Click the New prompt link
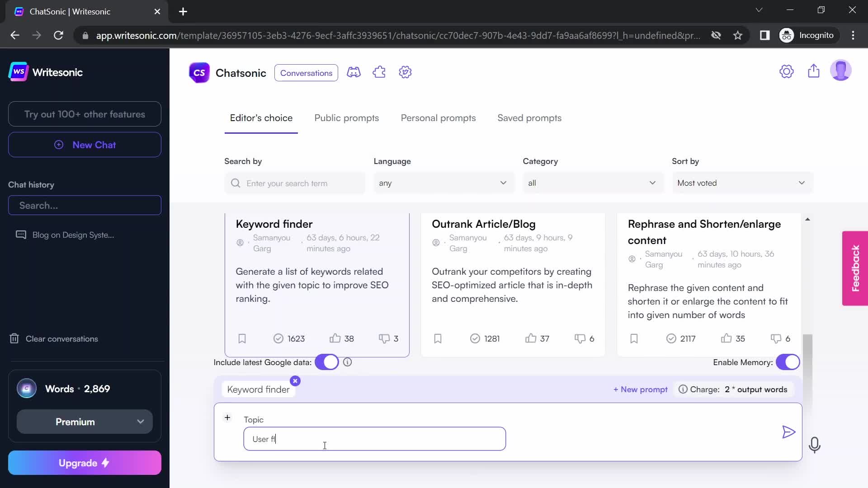 click(640, 389)
